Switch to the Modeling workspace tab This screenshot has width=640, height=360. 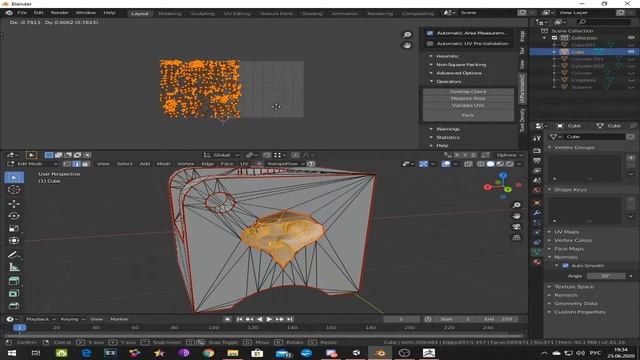(x=170, y=13)
